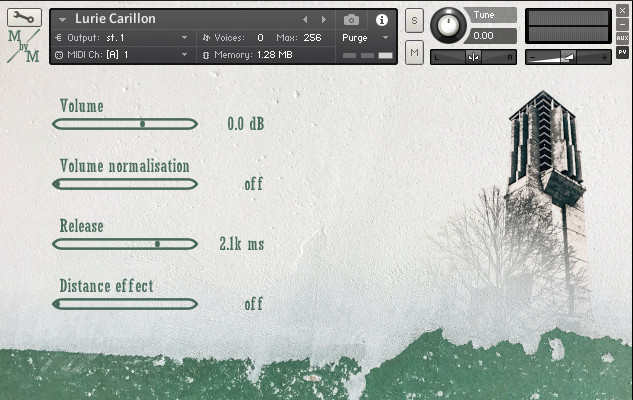The width and height of the screenshot is (633, 400).
Task: Click the output routing icon beside Output
Action: point(59,38)
